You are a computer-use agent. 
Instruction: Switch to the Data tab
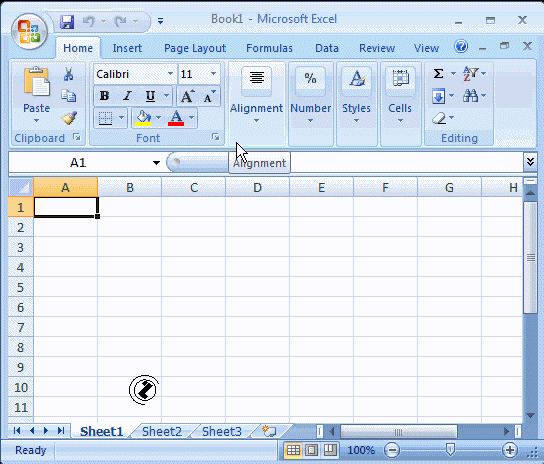click(327, 48)
